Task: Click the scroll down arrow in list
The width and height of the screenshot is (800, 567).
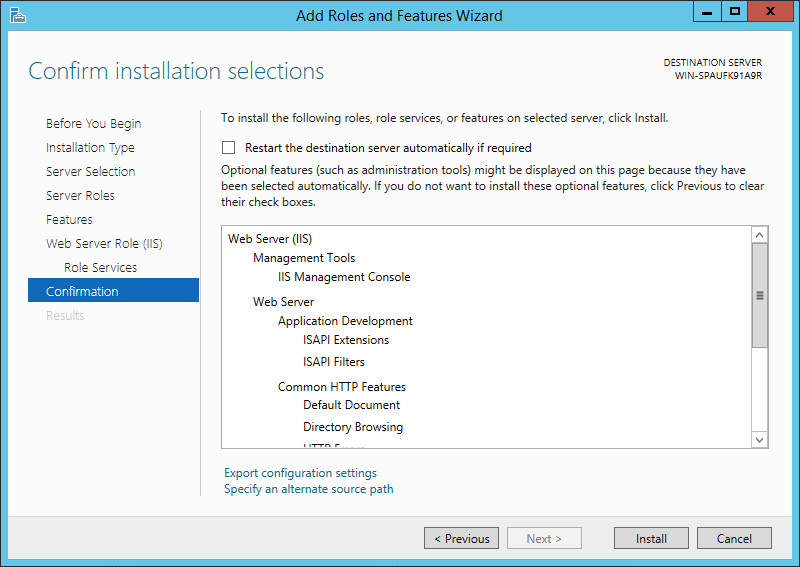Action: tap(759, 439)
